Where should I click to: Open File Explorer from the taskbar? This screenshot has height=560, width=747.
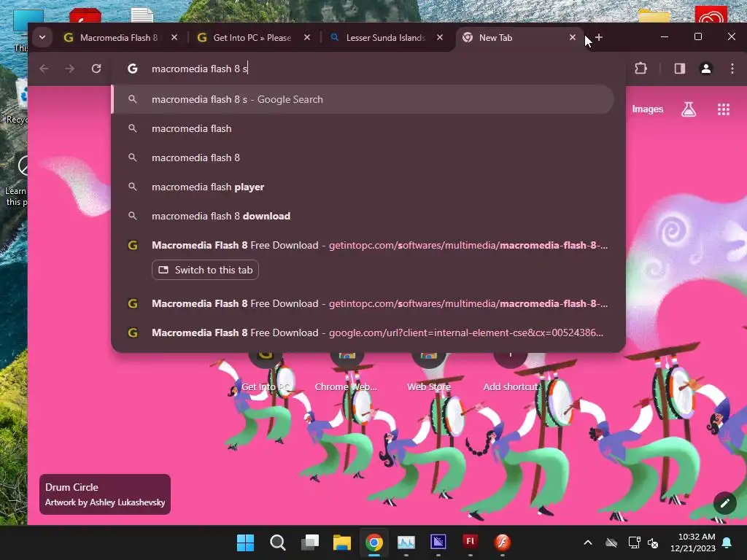click(342, 542)
